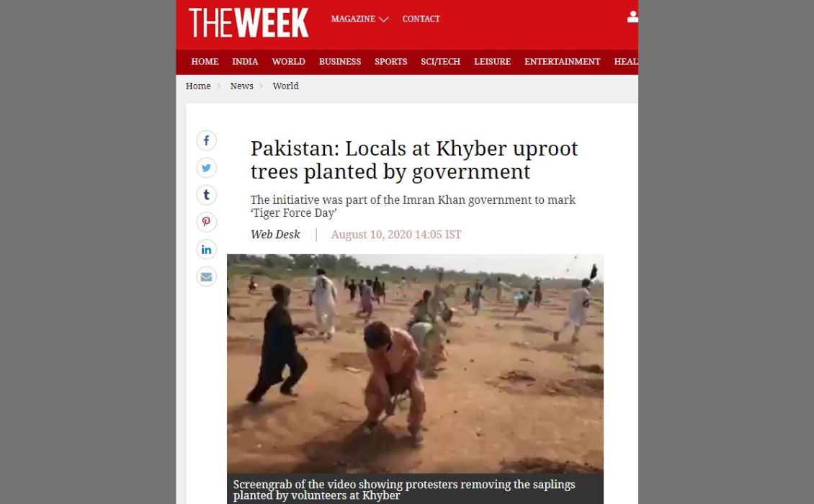Pin article with Pinterest icon
814x504 pixels.
(206, 222)
